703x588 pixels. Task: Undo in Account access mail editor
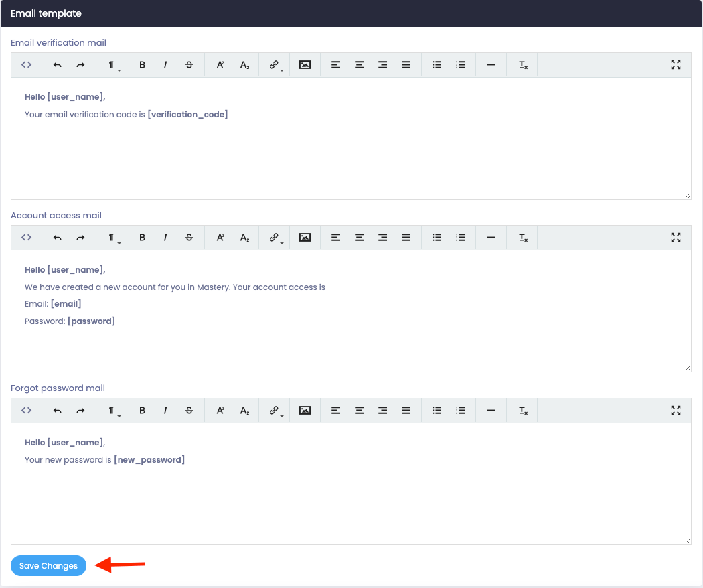pos(57,238)
